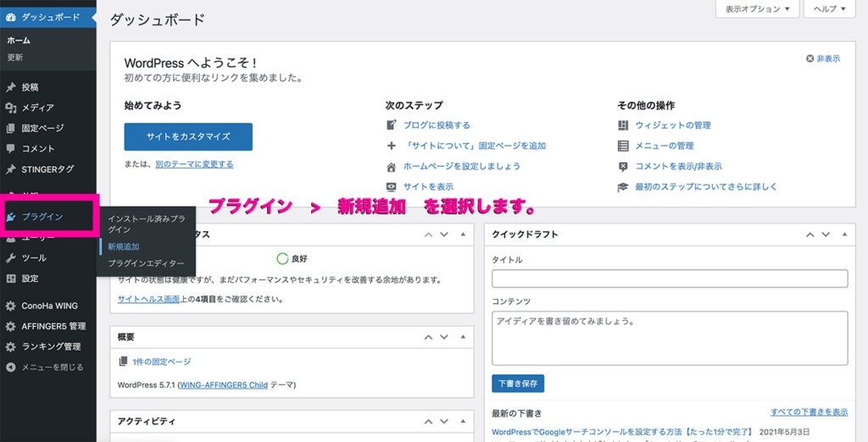Click the Plugins plug icon
The height and width of the screenshot is (442, 868).
[10, 217]
